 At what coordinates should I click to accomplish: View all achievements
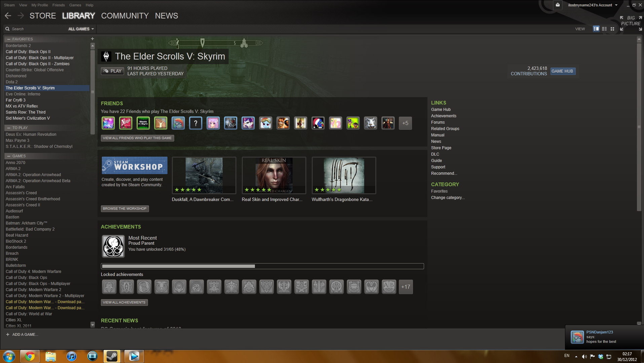click(x=124, y=302)
